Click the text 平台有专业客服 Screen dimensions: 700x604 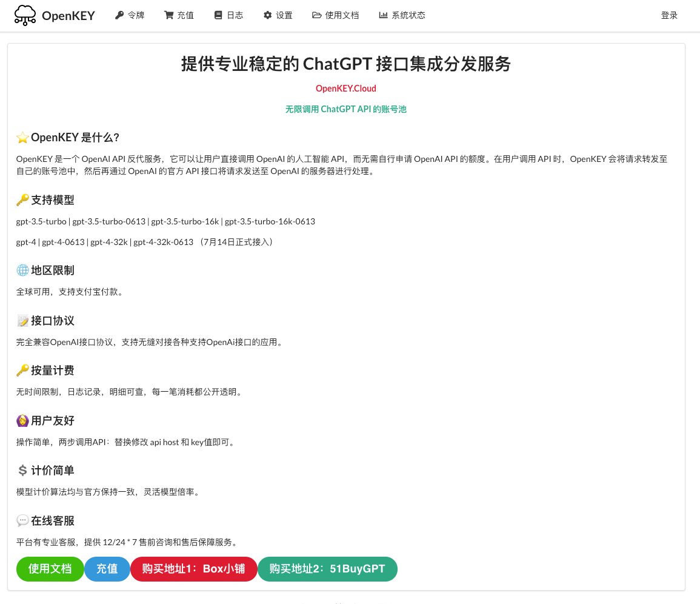[x=46, y=542]
